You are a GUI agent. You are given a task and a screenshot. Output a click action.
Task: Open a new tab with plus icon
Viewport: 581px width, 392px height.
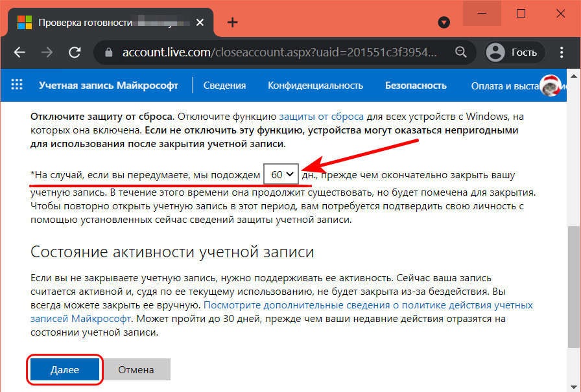232,23
